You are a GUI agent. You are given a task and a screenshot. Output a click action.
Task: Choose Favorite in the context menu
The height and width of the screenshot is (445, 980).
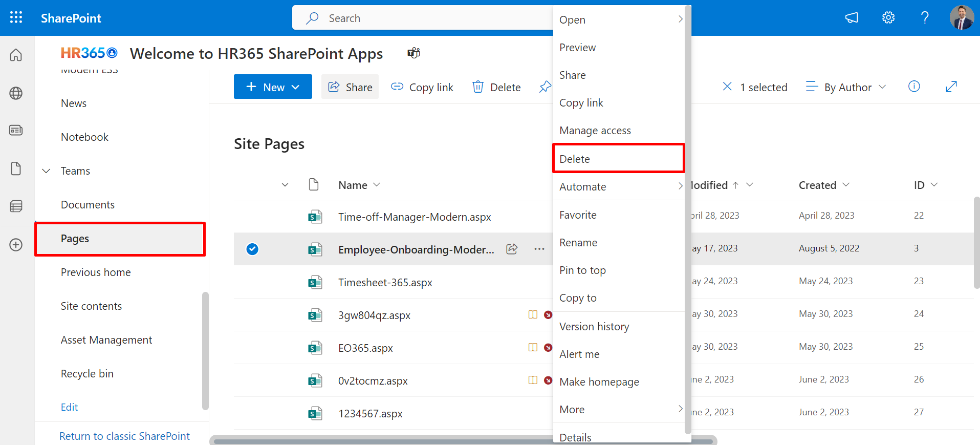[619, 215]
